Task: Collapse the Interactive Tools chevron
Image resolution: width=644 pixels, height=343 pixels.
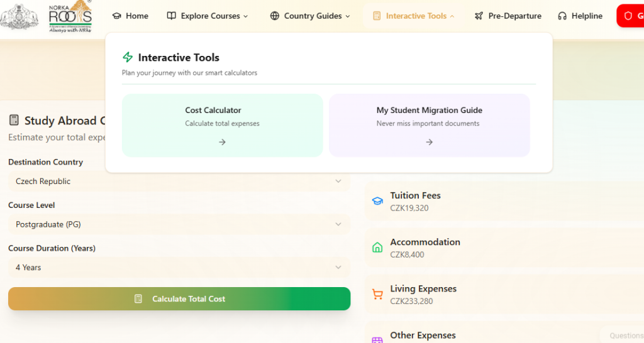Action: coord(452,16)
